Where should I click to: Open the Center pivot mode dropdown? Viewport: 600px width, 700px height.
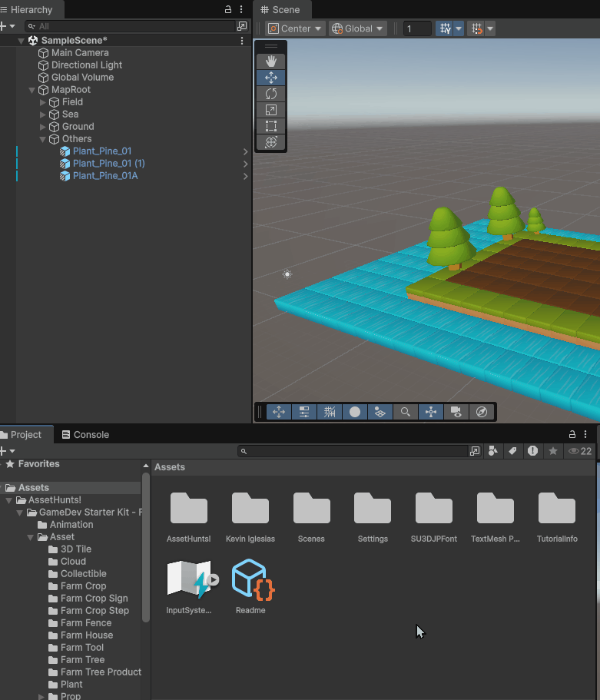(x=296, y=28)
